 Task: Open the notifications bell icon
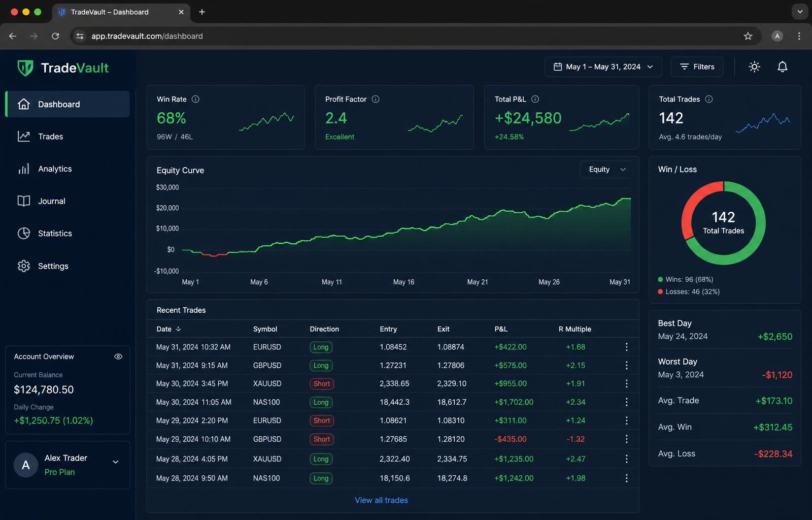(782, 67)
